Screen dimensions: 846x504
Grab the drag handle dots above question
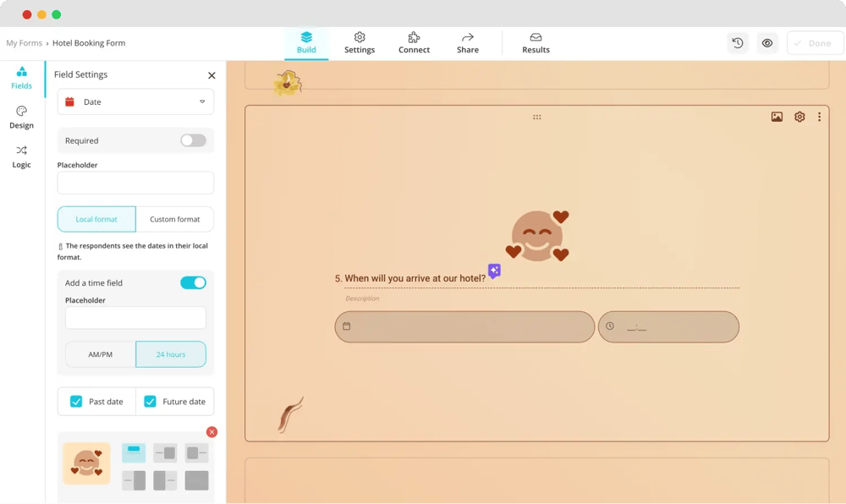pos(536,118)
